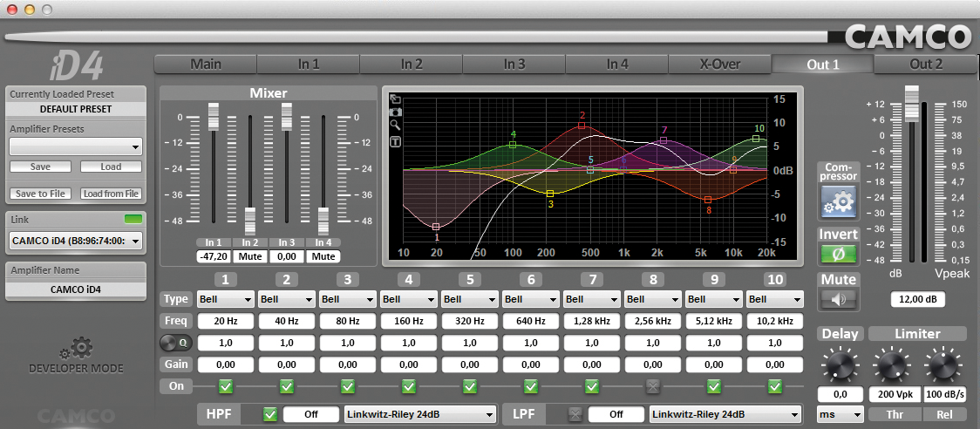Open band 10 Type Bell dropdown

775,300
